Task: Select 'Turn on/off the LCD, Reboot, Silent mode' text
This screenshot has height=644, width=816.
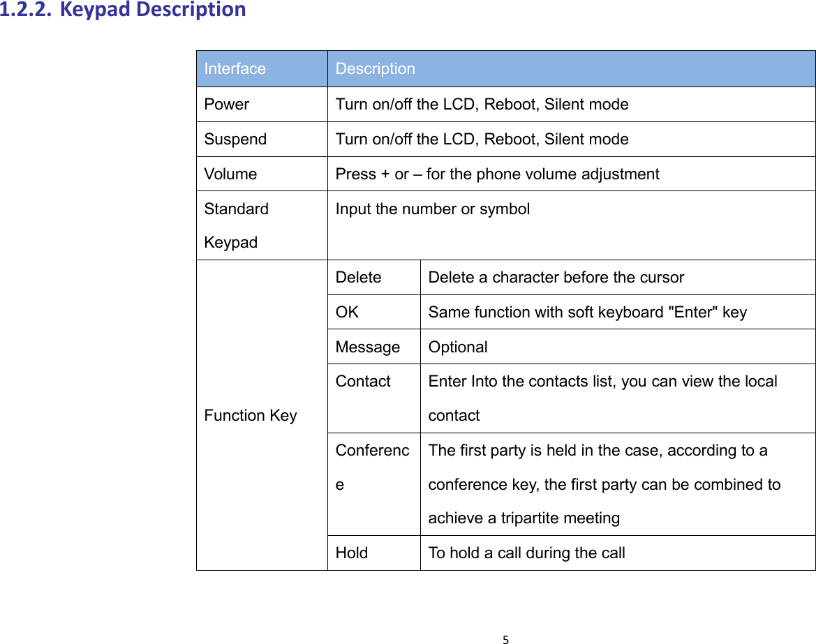Action: tap(484, 103)
